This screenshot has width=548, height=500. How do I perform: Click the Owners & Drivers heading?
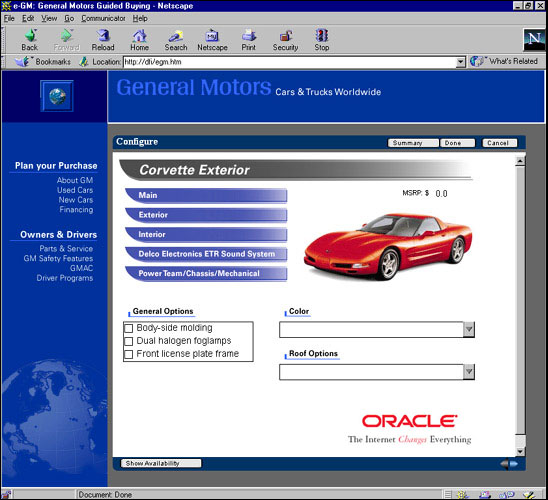pos(58,234)
